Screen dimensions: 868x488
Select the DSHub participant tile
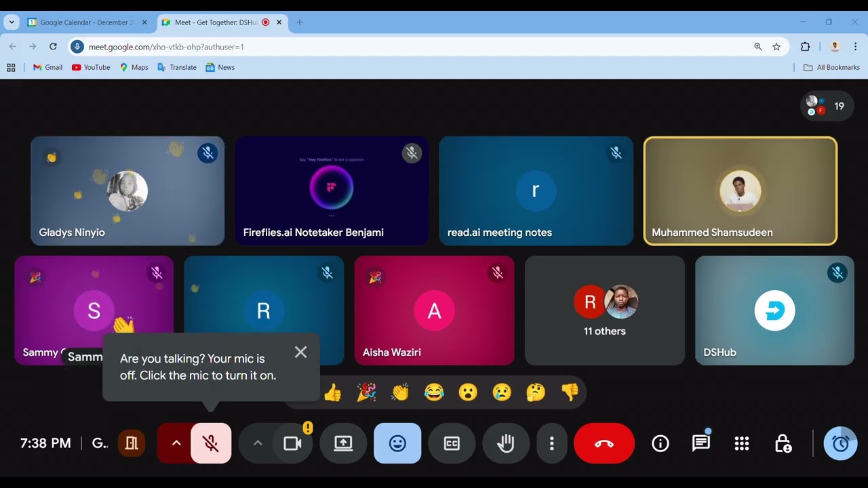pyautogui.click(x=774, y=310)
